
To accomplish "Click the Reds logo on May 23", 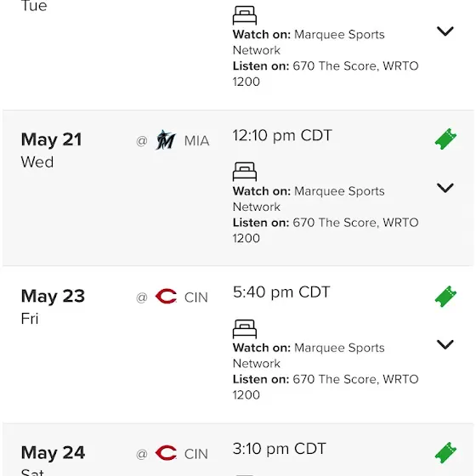I will coord(166,297).
